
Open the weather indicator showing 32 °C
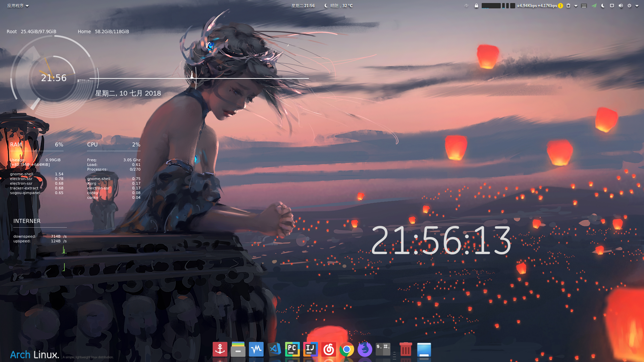[339, 6]
